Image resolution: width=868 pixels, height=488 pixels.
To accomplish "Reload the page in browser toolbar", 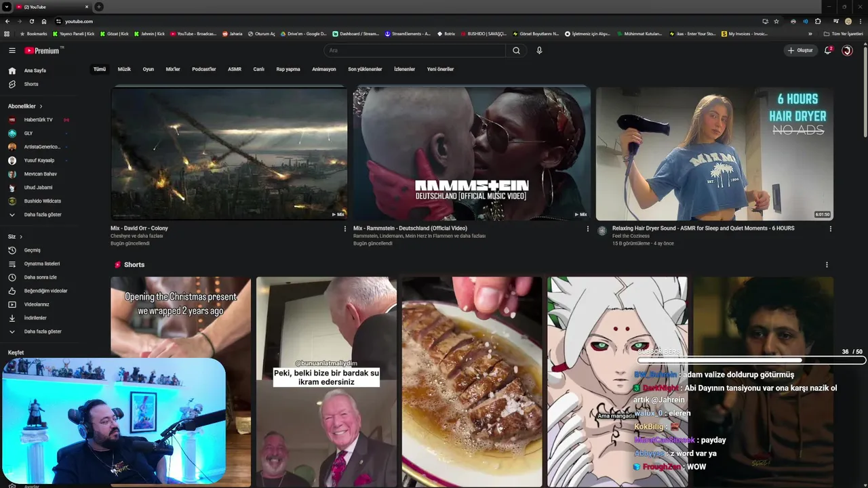I will click(31, 21).
